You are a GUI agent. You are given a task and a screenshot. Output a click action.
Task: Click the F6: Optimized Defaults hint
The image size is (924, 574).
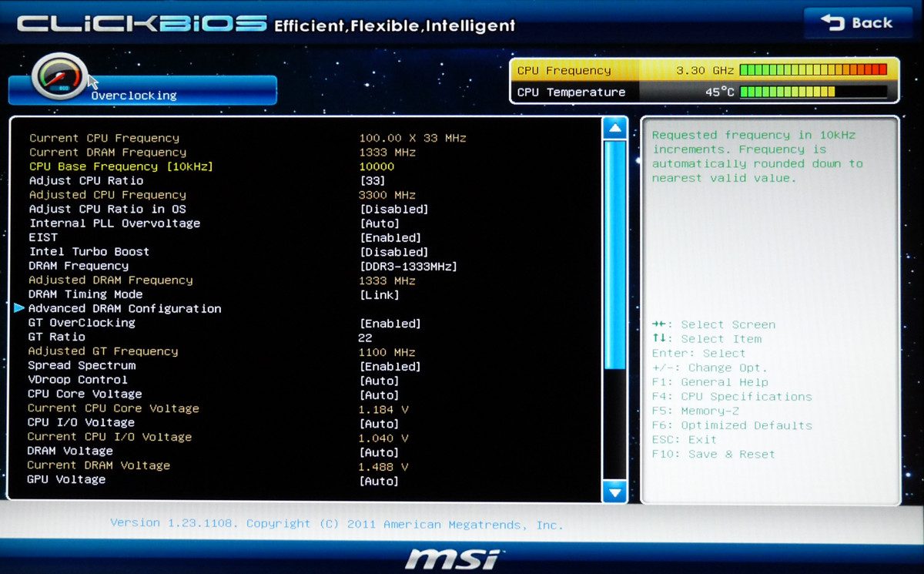(731, 425)
